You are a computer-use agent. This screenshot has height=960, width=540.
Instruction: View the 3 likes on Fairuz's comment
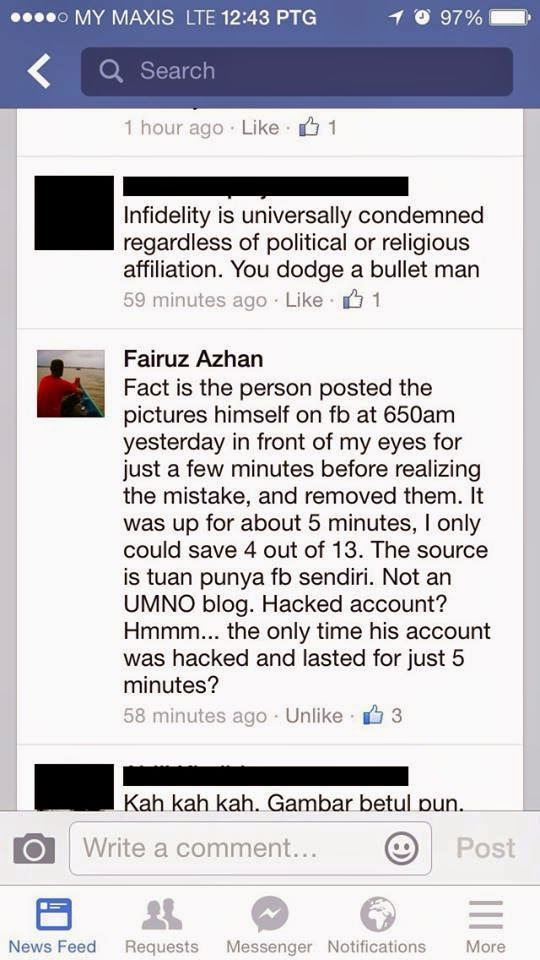tap(383, 715)
